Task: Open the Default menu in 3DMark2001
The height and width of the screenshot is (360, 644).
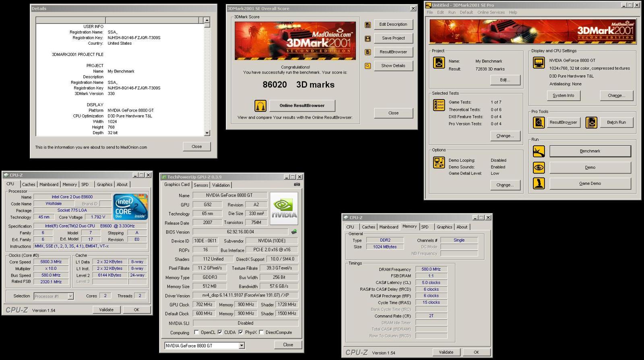Action: click(x=466, y=12)
